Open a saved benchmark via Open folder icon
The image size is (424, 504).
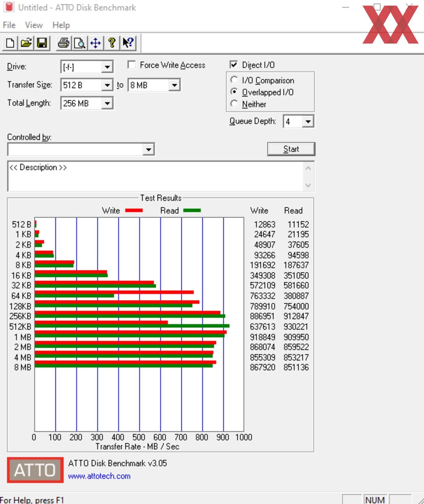[26, 43]
